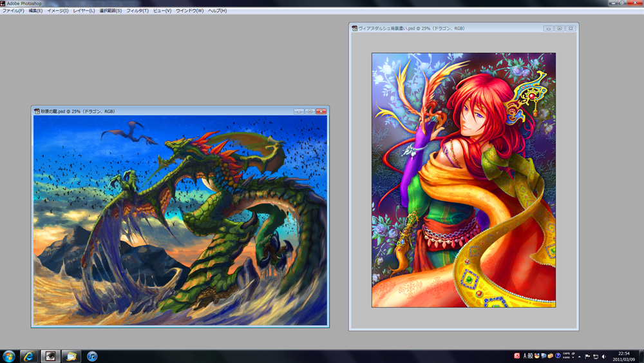Click the 般 conversion mode indicator
The width and height of the screenshot is (644, 363).
[530, 356]
